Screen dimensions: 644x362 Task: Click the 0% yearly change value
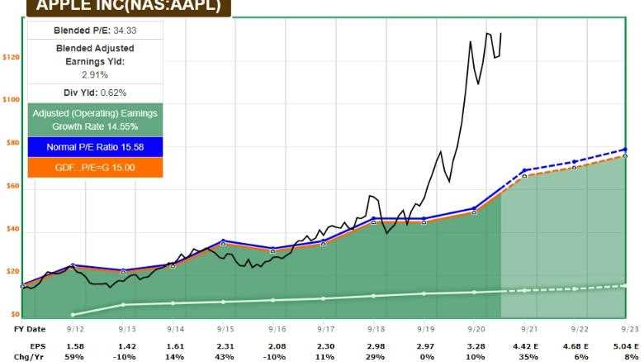coord(427,357)
